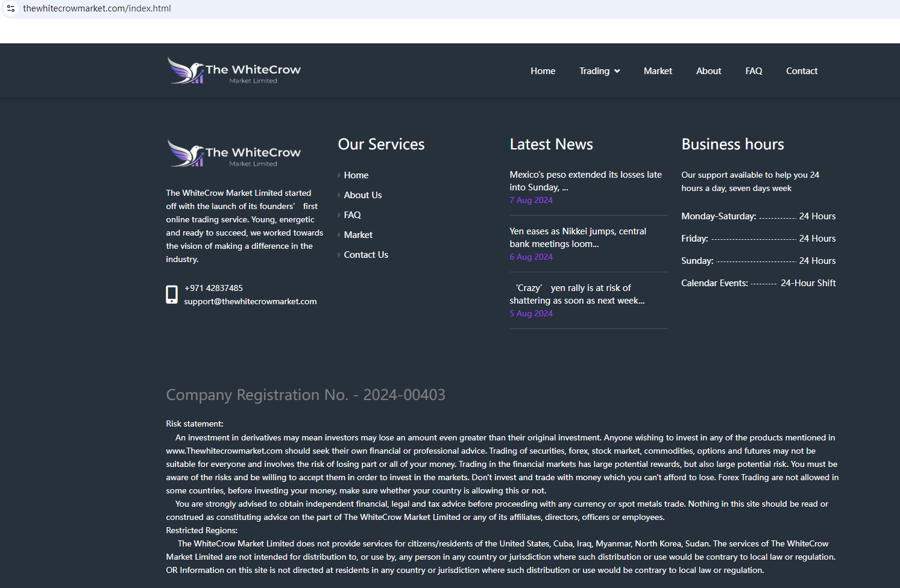Go to Market in the top navigation
Screen dimensions: 900x588
click(x=658, y=71)
